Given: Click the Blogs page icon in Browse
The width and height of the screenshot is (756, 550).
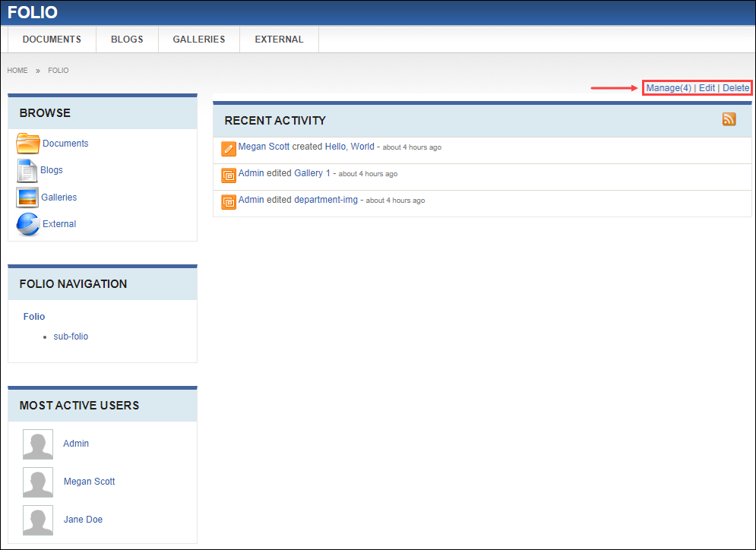Looking at the screenshot, I should click(27, 171).
